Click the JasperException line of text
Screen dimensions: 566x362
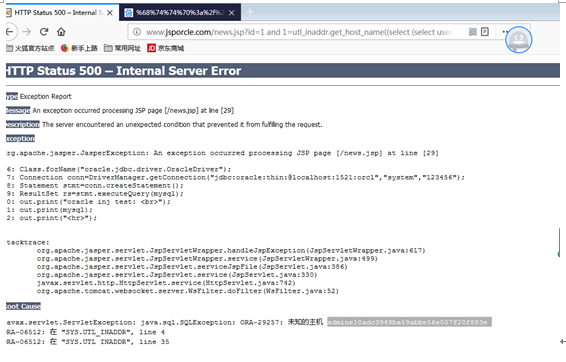pyautogui.click(x=222, y=153)
